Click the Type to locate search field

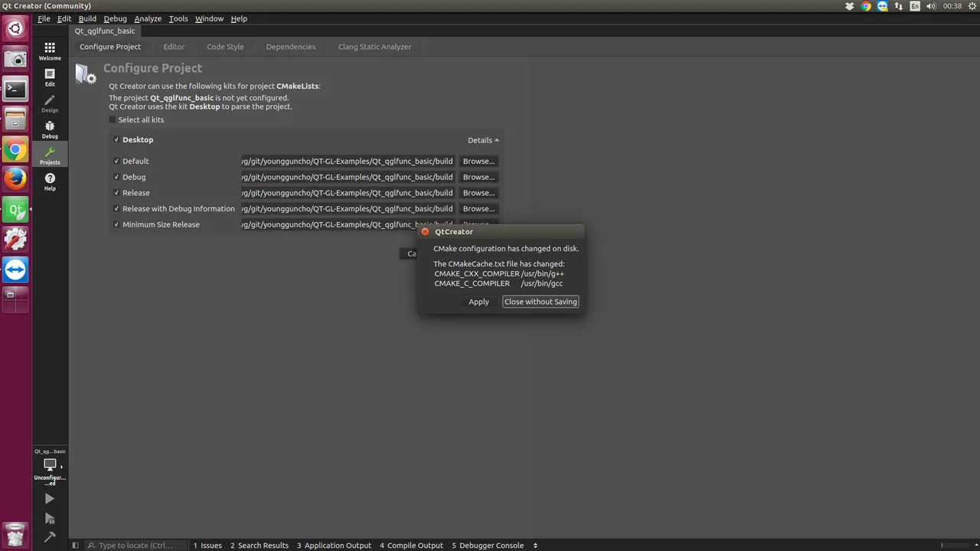(135, 546)
